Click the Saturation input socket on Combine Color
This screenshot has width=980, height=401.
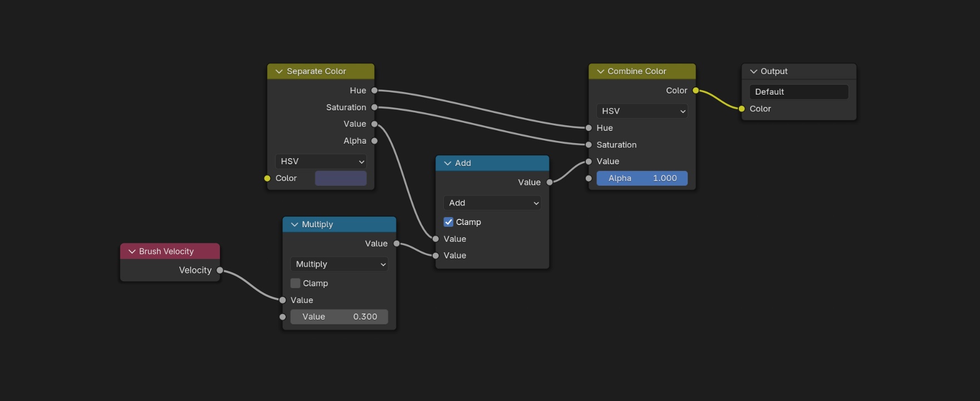tap(589, 145)
